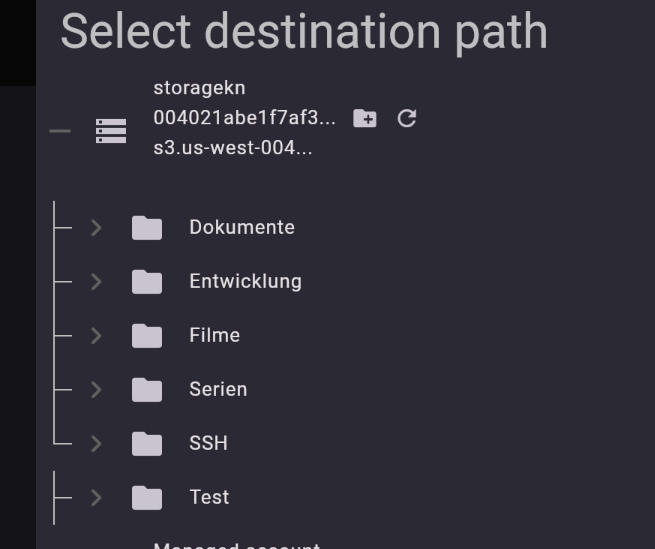Click the storage server icon
The height and width of the screenshot is (549, 655).
click(x=111, y=131)
